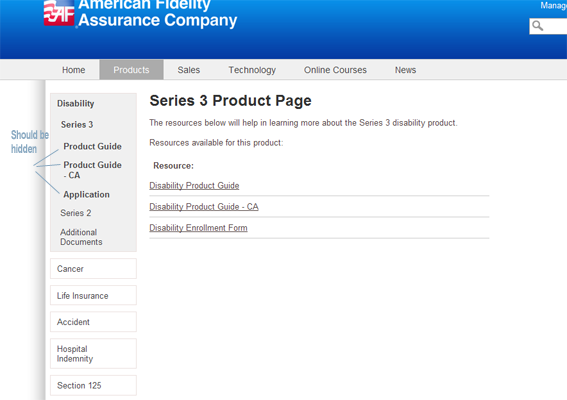
Task: Select Series 3 in sidebar
Action: click(77, 125)
